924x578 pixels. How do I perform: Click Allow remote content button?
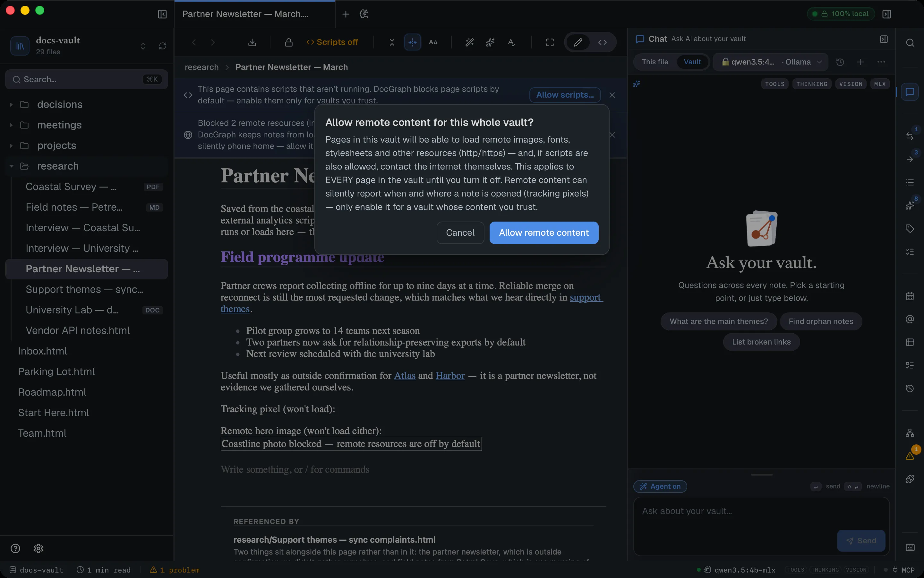point(544,232)
